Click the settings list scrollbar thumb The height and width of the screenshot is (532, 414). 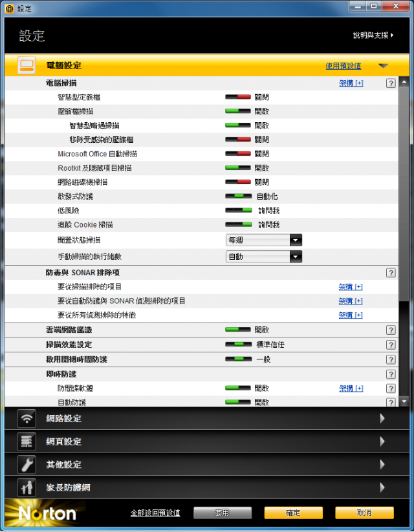pos(404,194)
